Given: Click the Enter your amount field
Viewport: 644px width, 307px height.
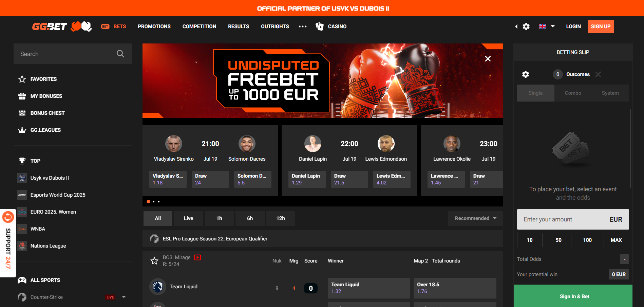Looking at the screenshot, I should [573, 219].
